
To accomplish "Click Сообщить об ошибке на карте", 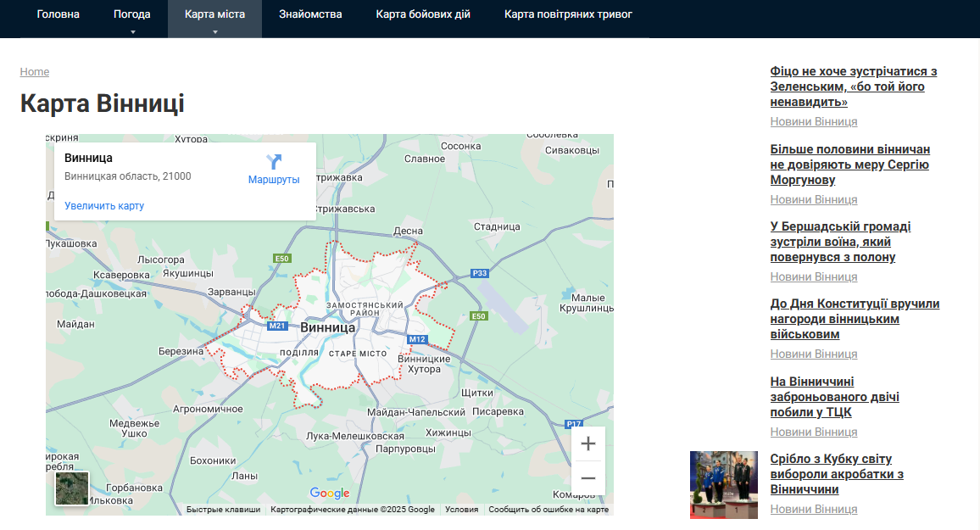I will click(x=548, y=510).
